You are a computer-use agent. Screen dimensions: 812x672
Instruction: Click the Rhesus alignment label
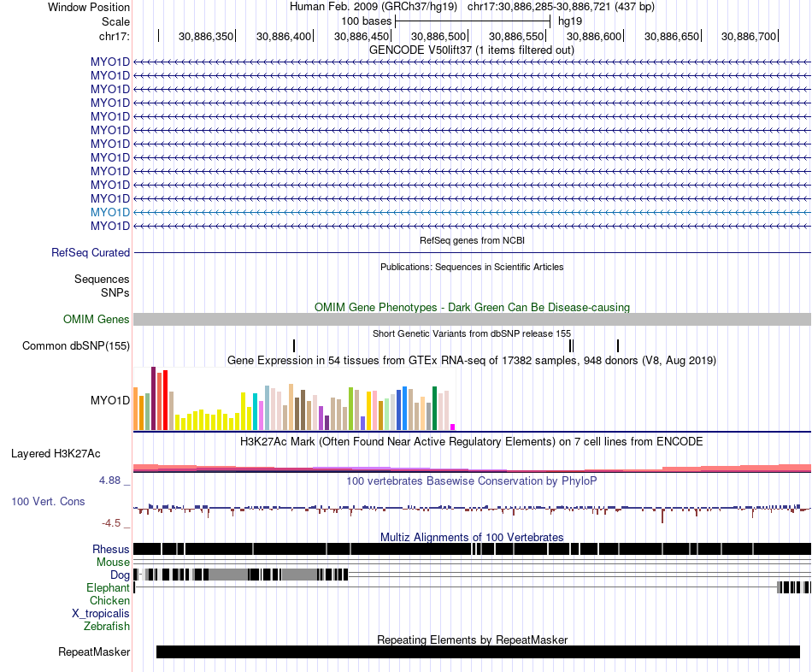111,549
